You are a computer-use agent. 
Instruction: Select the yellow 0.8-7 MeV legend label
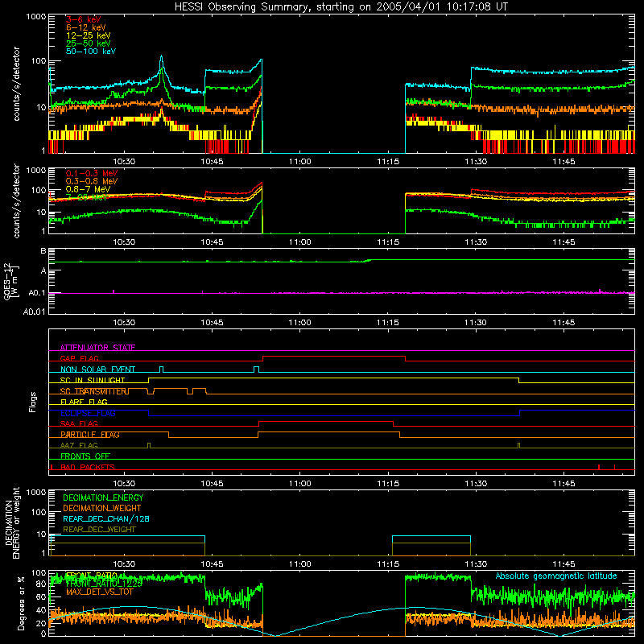click(x=88, y=189)
